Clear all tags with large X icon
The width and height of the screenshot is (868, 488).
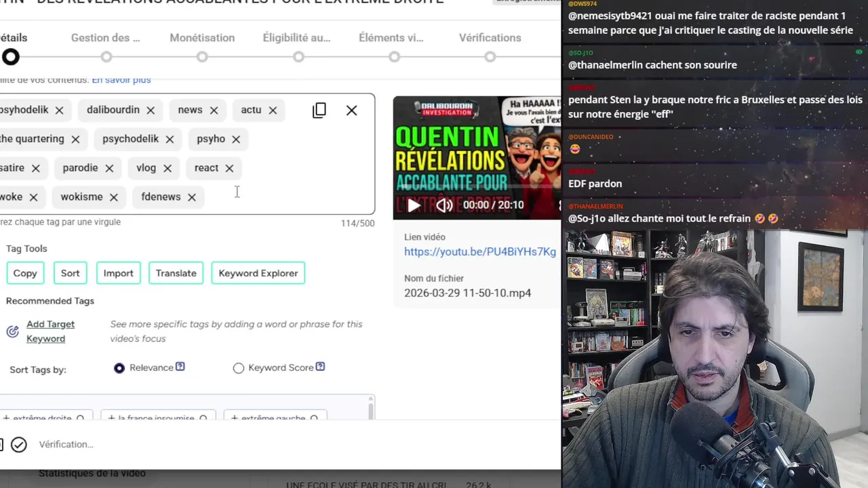click(x=351, y=110)
